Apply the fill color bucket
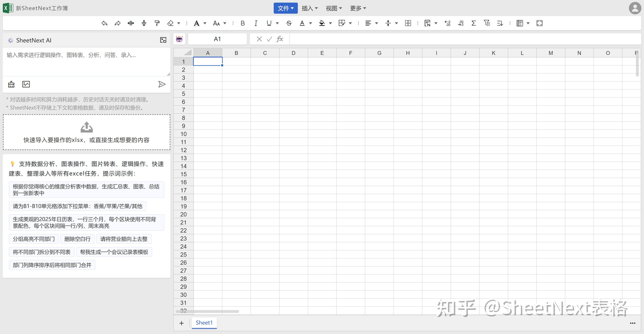Viewport: 644px width, 334px height. [322, 23]
